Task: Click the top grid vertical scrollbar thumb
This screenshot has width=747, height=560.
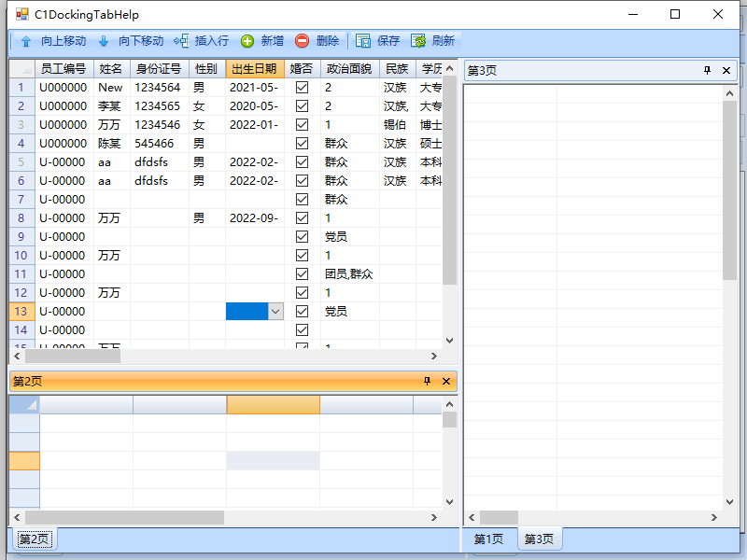Action: [449, 180]
